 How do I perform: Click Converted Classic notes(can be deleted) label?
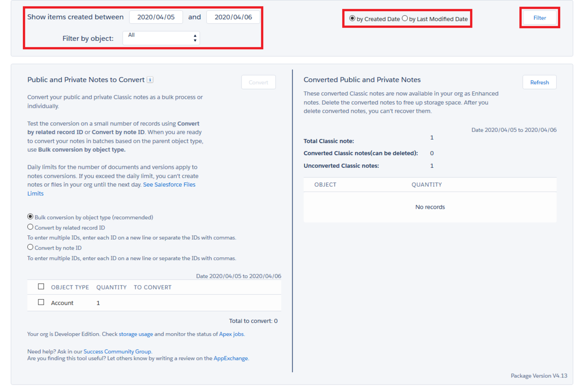point(361,153)
